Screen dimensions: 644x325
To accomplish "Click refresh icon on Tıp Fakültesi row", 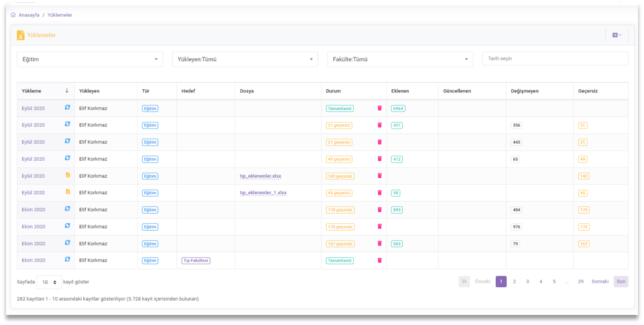I will click(x=67, y=260).
